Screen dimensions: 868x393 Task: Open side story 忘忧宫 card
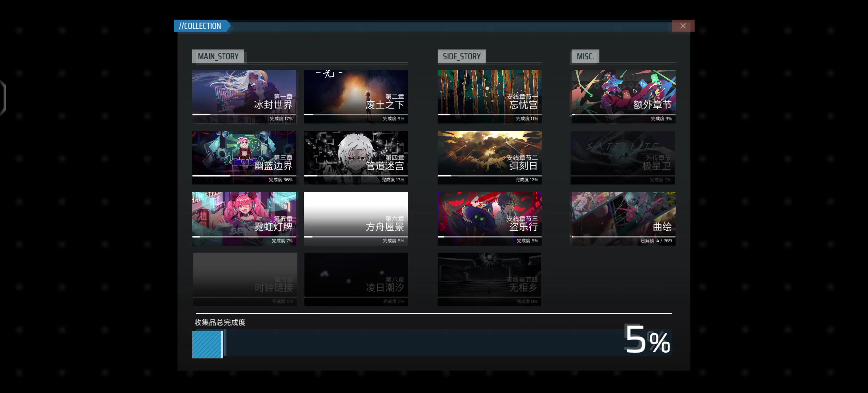coord(490,96)
